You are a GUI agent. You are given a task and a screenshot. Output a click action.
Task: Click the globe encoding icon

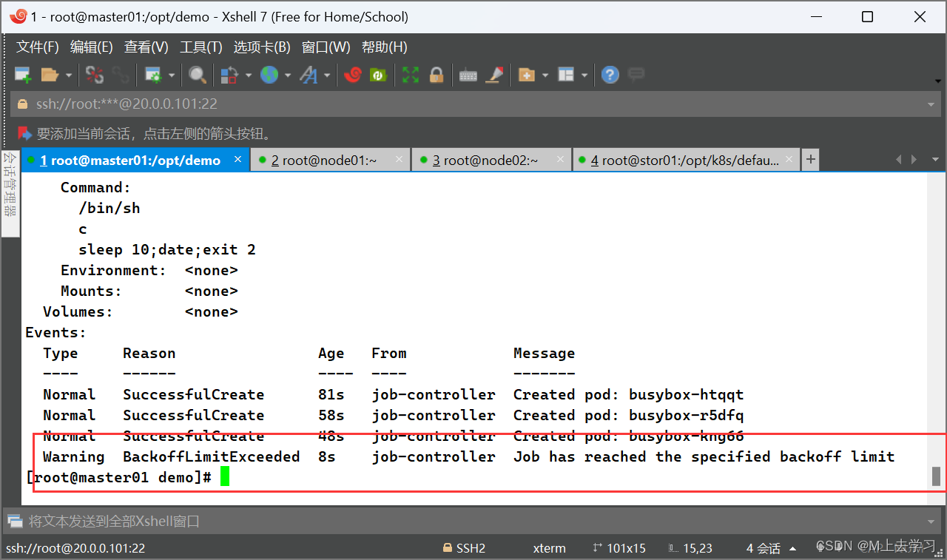point(269,75)
